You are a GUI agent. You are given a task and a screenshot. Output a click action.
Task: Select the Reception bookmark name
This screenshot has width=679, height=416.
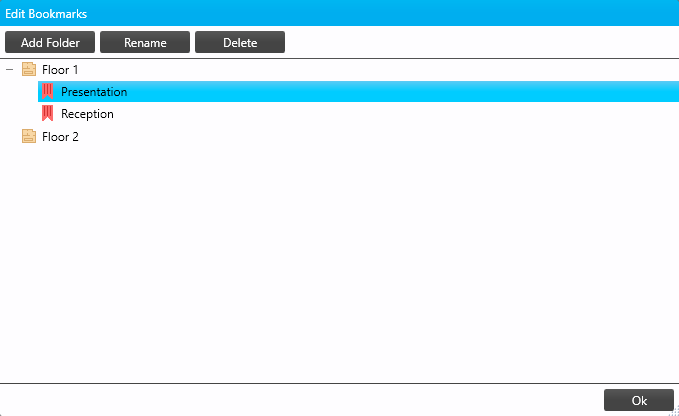click(x=87, y=114)
